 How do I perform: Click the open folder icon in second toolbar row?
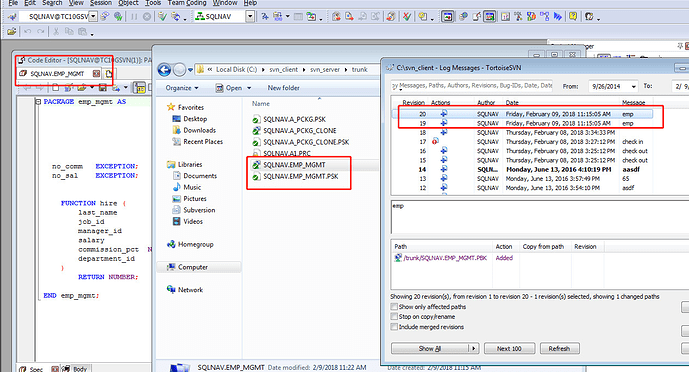11,32
